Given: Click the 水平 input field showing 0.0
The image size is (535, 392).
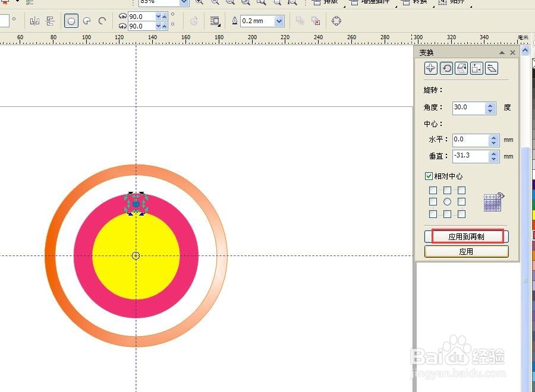Looking at the screenshot, I should click(471, 140).
